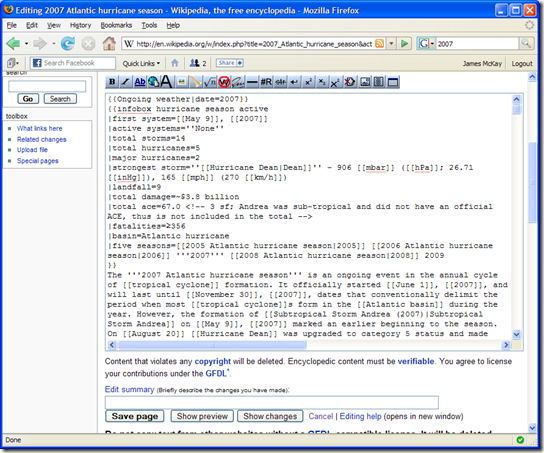
Task: Click Share button on Facebook toolbar
Action: pos(230,63)
